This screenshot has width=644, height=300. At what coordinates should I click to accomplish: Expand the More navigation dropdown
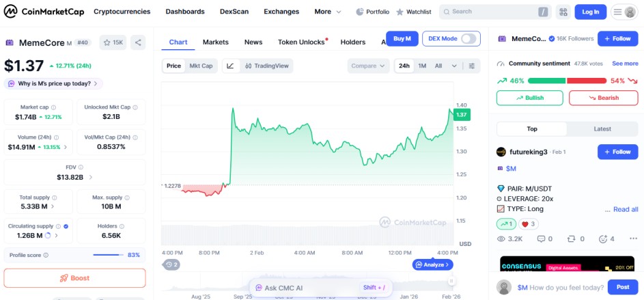(328, 12)
